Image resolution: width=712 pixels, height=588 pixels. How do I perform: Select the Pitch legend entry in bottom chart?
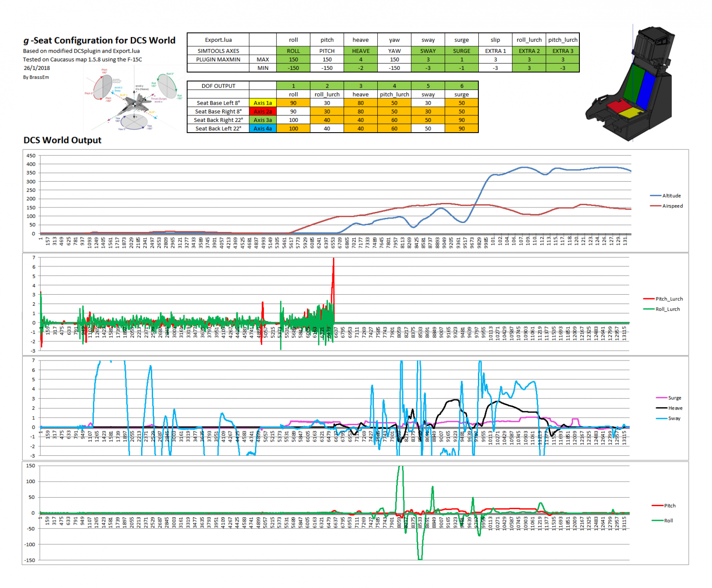[x=663, y=506]
